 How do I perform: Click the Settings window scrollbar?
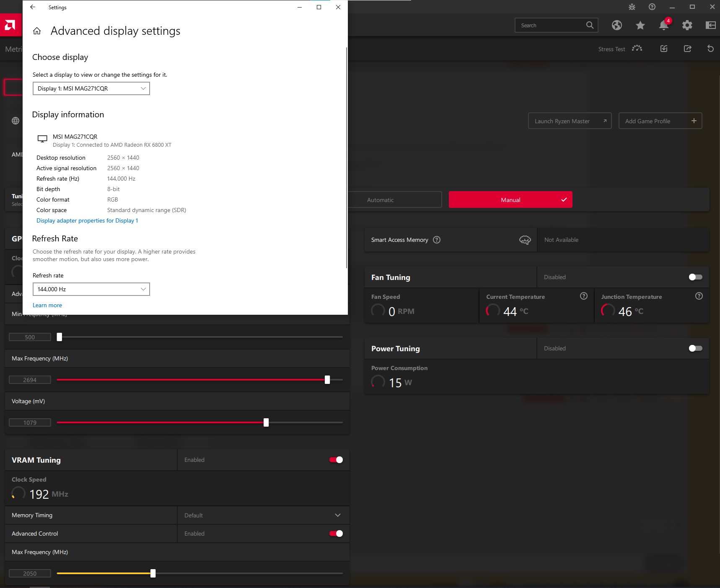(x=347, y=157)
